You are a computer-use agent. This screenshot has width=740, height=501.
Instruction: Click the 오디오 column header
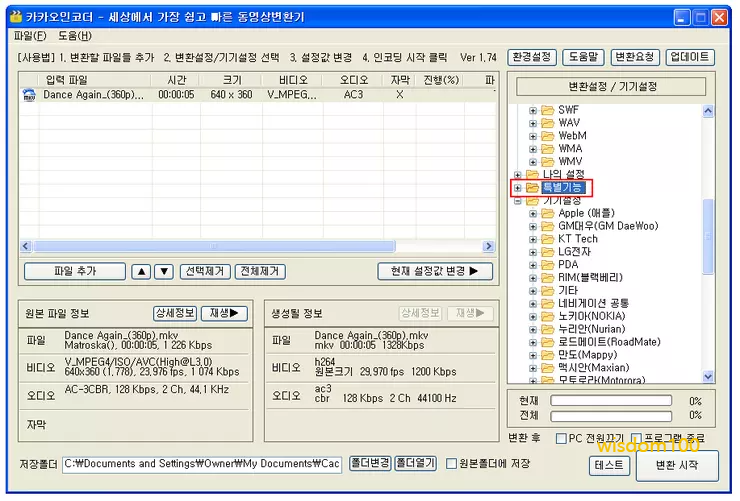pos(353,80)
